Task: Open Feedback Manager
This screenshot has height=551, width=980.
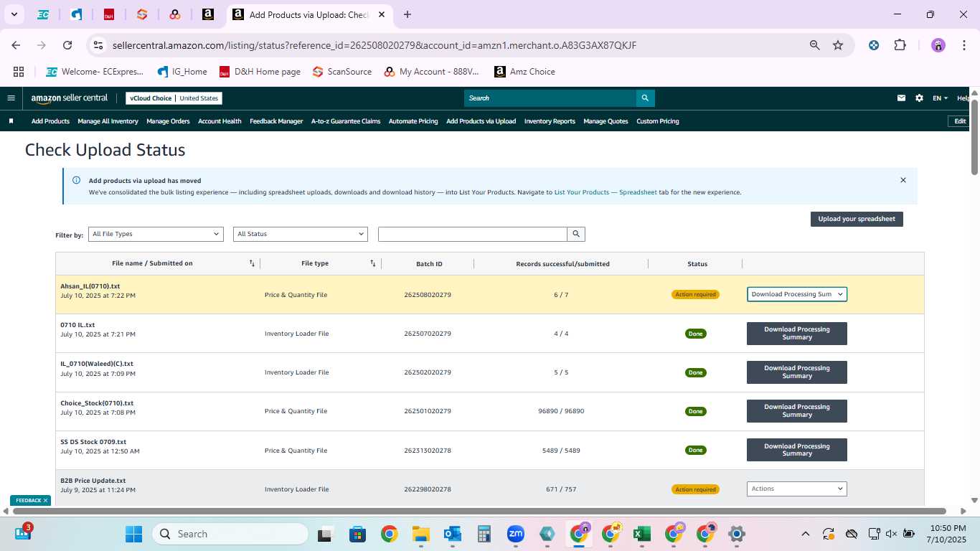Action: click(276, 121)
